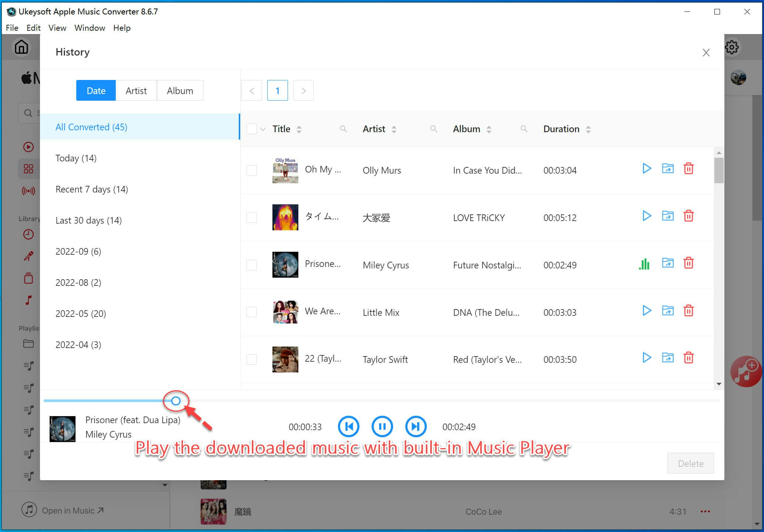Delete the Little Mix song from history
The height and width of the screenshot is (532, 764).
pyautogui.click(x=688, y=311)
